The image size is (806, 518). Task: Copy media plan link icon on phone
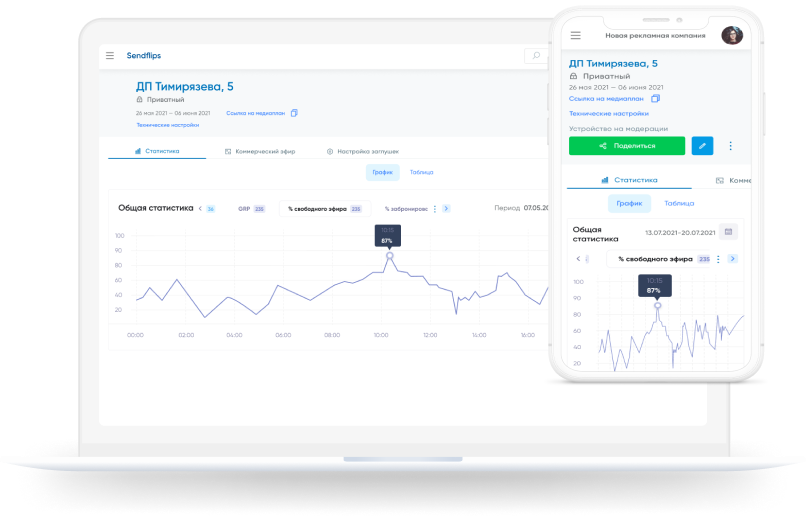click(x=655, y=99)
